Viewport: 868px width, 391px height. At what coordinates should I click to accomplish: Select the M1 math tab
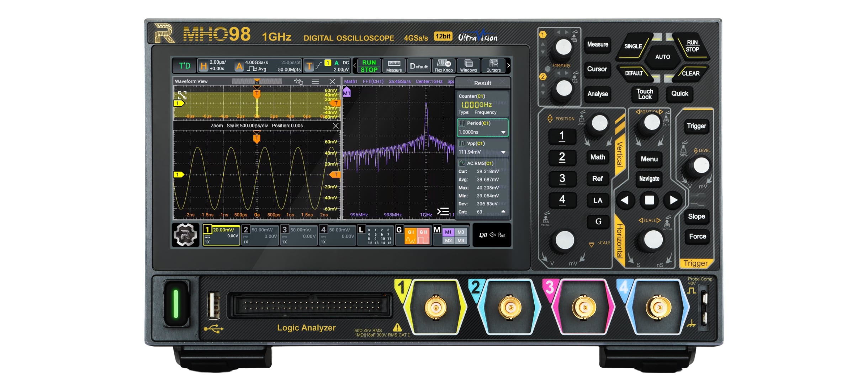(x=448, y=232)
